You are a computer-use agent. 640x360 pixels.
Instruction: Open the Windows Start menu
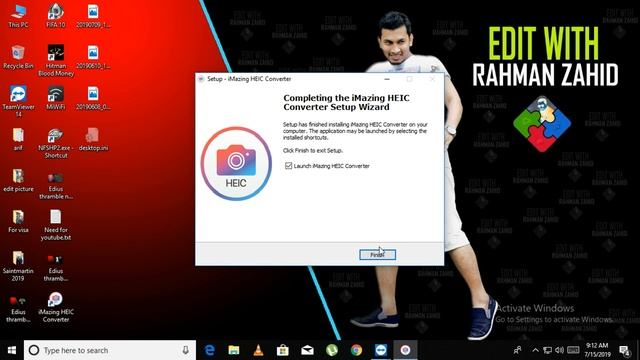[12, 350]
